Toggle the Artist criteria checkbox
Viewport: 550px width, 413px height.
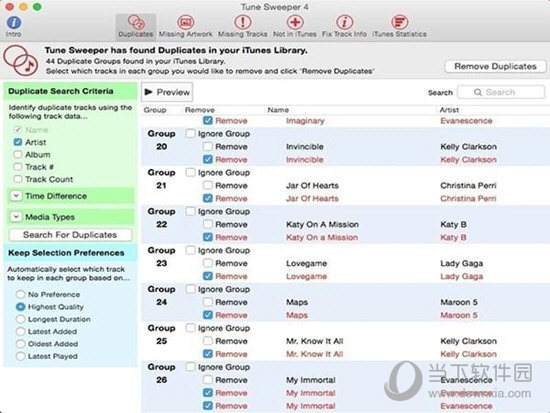tap(18, 142)
